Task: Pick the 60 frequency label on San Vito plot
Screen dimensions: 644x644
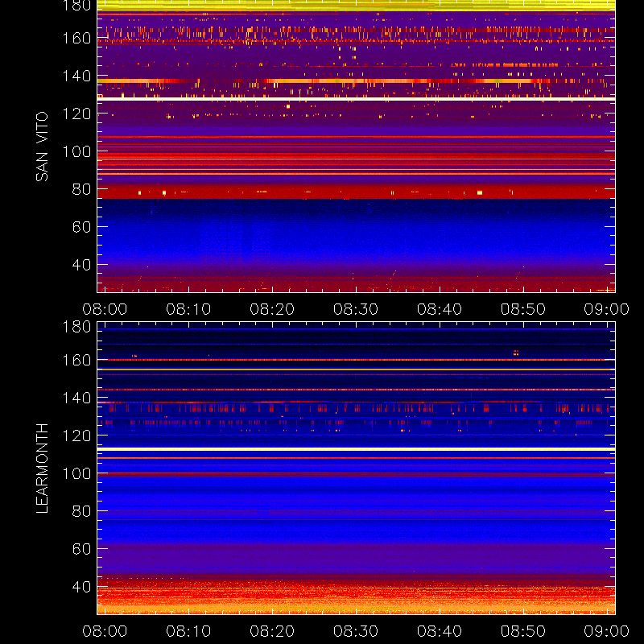Action: 81,227
